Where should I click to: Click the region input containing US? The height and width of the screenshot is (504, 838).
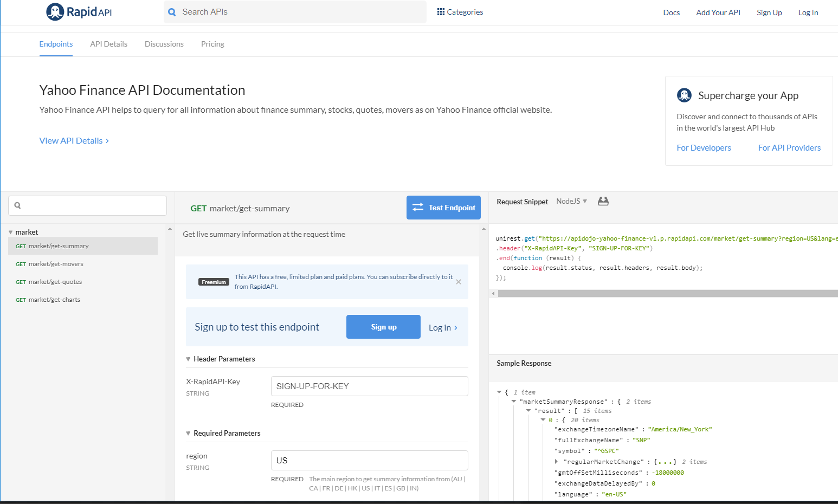click(369, 460)
